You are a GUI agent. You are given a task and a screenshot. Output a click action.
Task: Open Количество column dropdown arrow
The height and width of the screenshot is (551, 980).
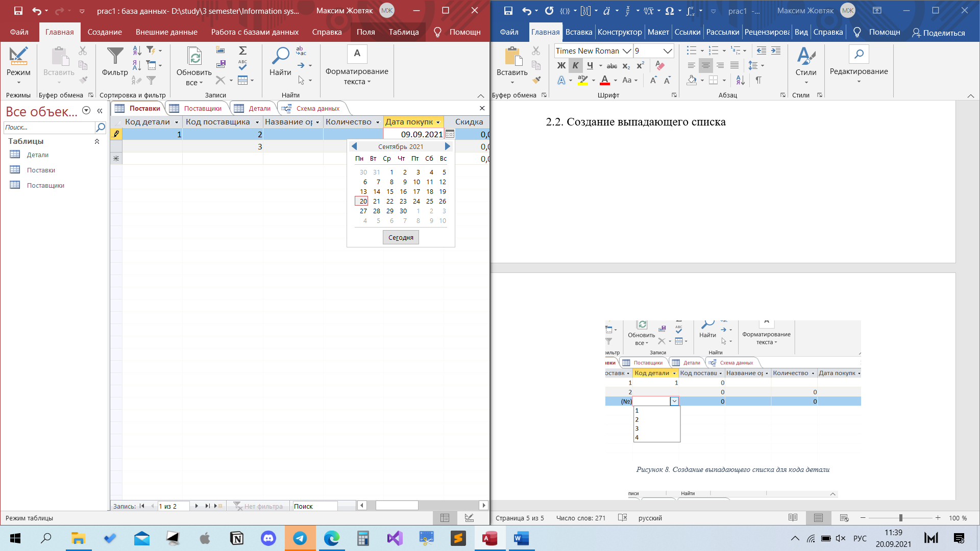point(378,122)
